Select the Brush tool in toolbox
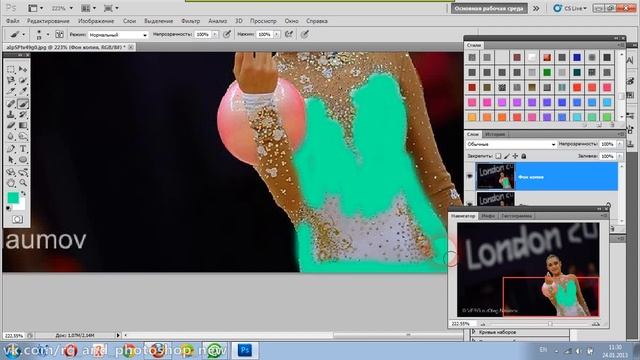The height and width of the screenshot is (360, 640). coord(23,103)
